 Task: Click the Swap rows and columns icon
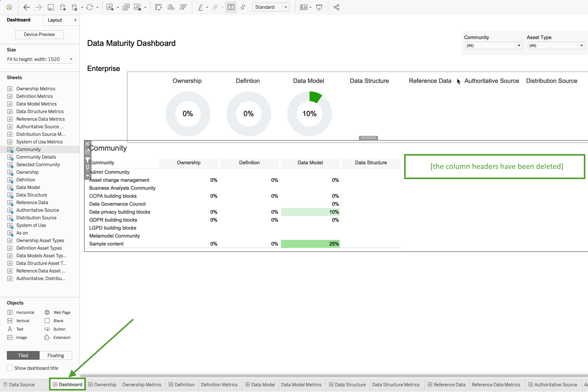tap(158, 7)
